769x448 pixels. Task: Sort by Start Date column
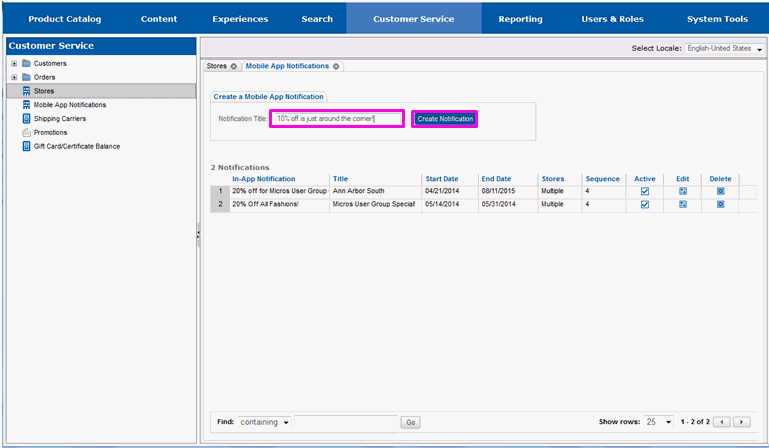[x=442, y=179]
